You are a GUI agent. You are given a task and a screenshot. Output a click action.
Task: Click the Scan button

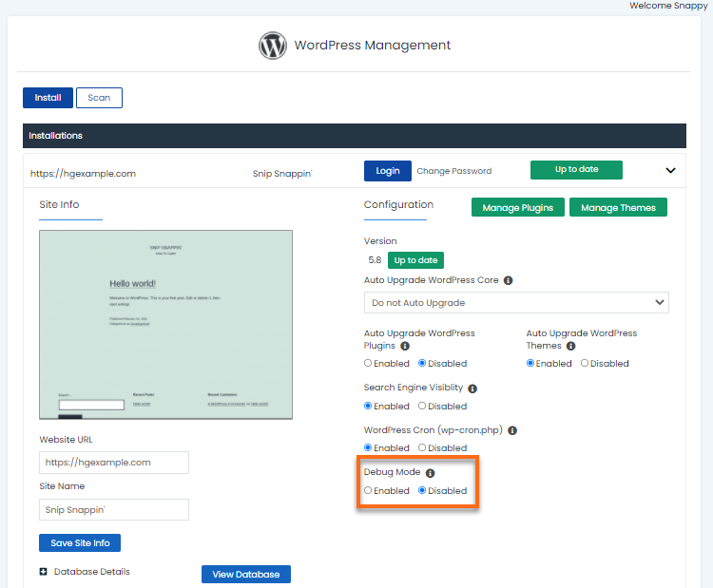[99, 98]
